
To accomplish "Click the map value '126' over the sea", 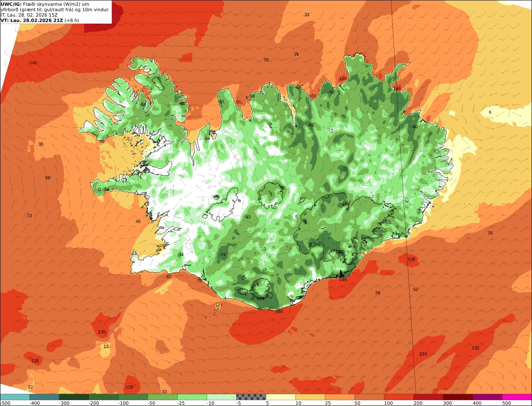I will tap(35, 361).
